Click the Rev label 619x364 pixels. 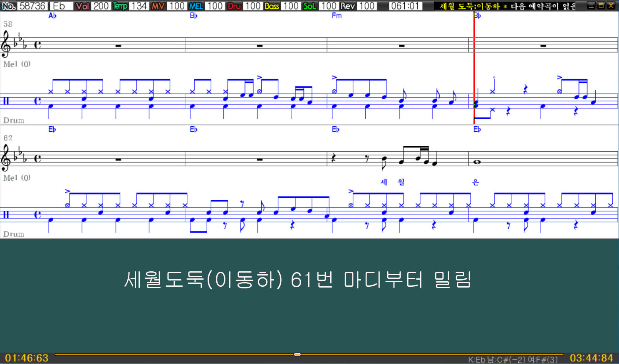tap(348, 6)
